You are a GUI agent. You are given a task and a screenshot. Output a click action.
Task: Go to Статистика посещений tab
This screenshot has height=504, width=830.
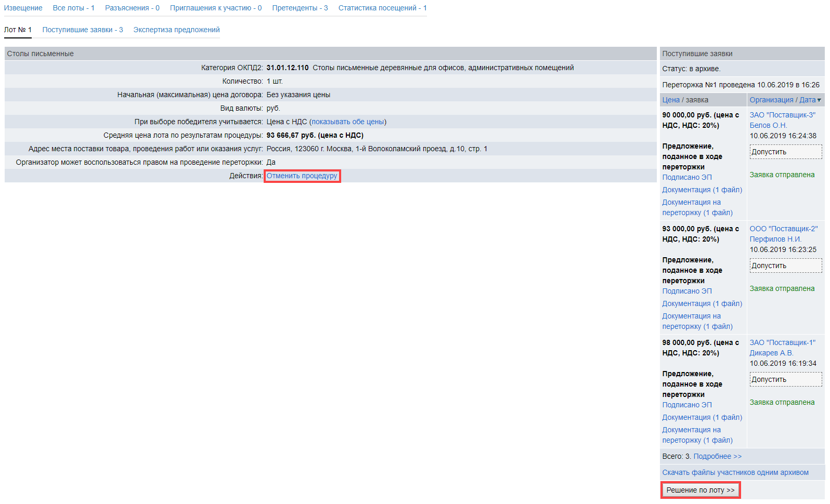(x=382, y=8)
